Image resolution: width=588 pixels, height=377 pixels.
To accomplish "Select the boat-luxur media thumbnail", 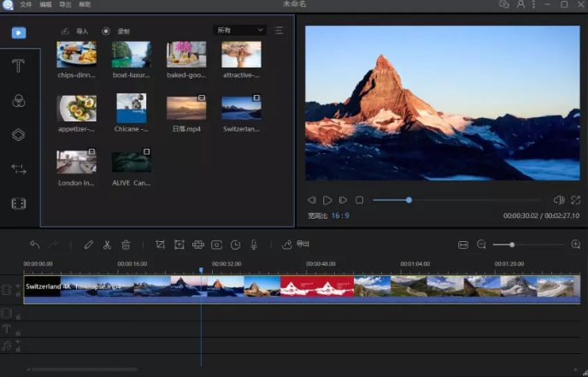I will 131,55.
